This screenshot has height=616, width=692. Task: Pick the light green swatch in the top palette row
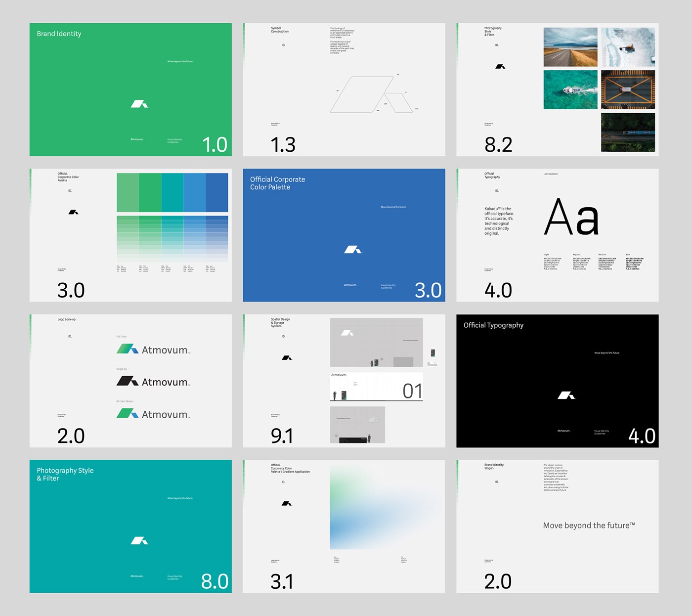[x=128, y=192]
